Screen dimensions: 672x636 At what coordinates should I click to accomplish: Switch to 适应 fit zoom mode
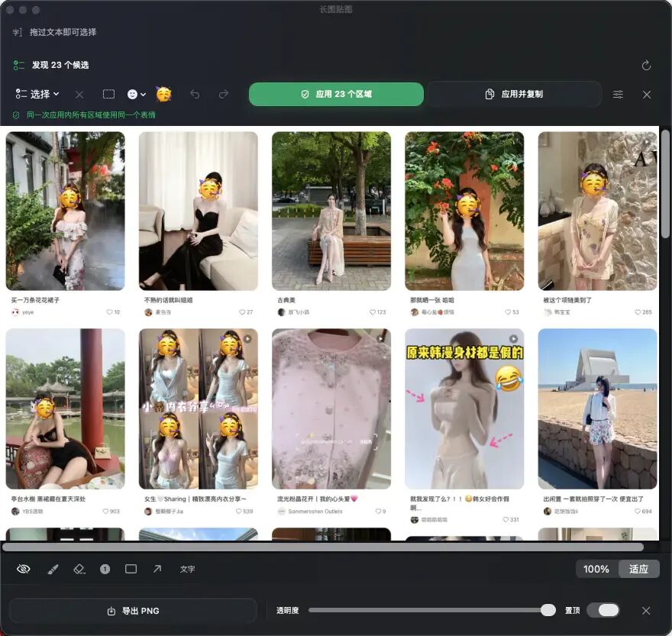[x=638, y=569]
